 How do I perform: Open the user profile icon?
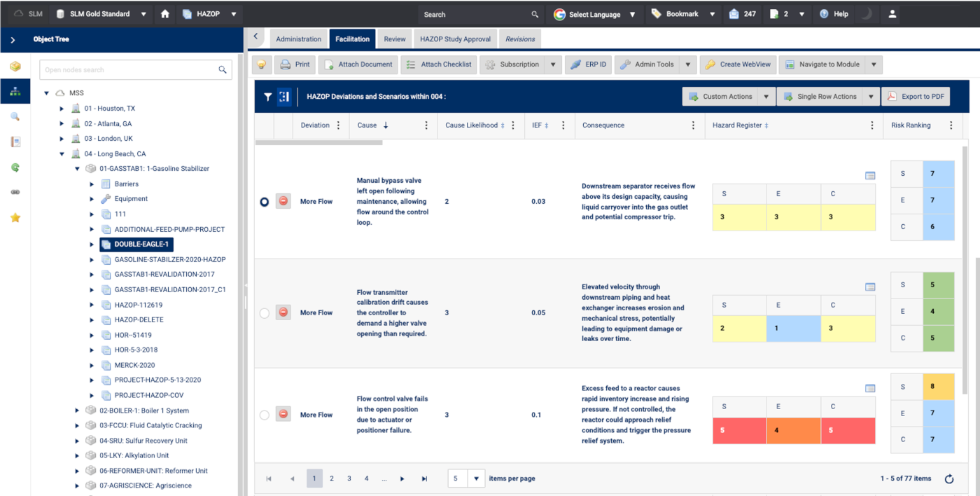coord(892,14)
